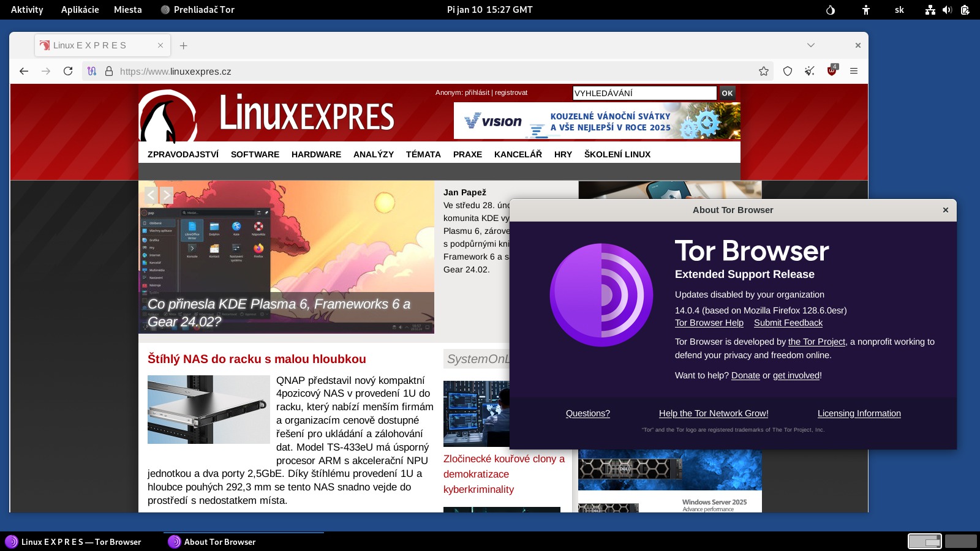The width and height of the screenshot is (980, 551).
Task: Click the back navigation arrow
Action: [x=24, y=71]
